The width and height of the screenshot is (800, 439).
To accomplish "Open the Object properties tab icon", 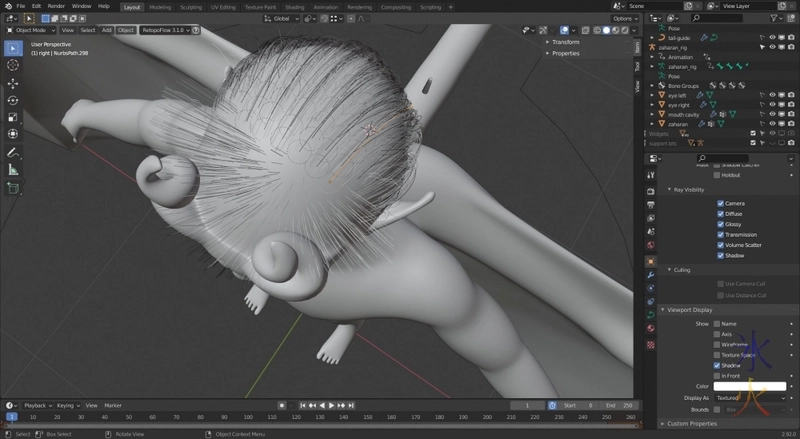I will [651, 261].
